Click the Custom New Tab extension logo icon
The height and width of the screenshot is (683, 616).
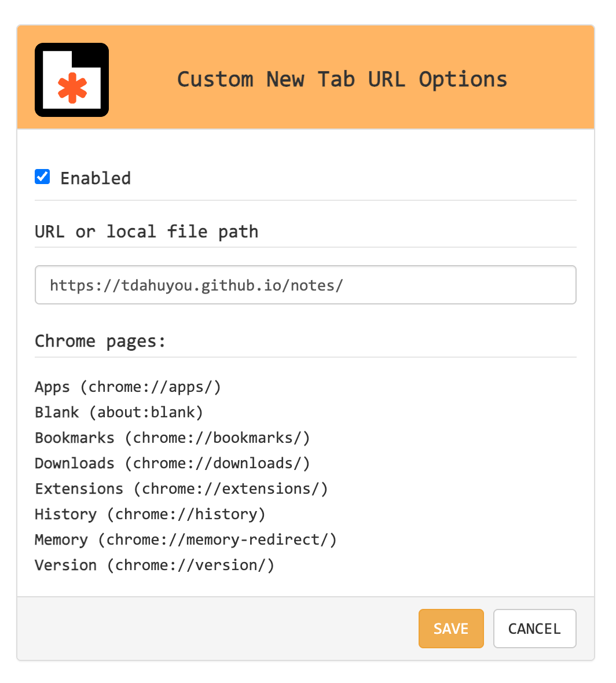(x=72, y=79)
